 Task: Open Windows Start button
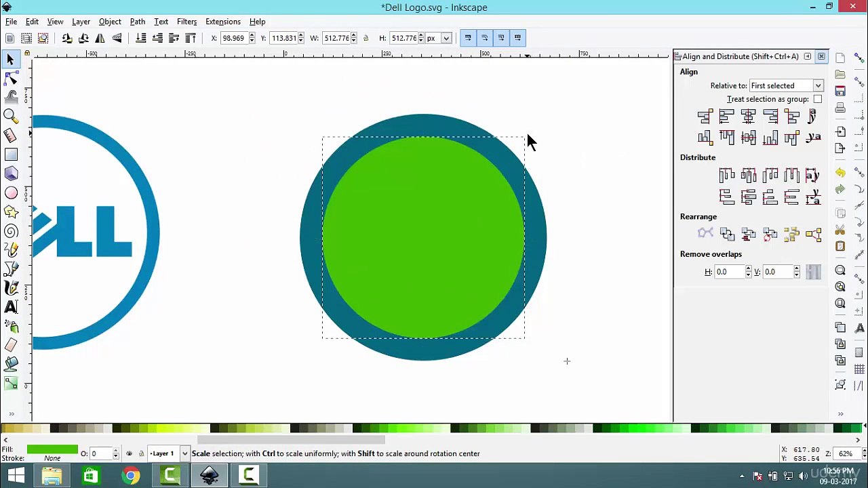click(x=16, y=476)
